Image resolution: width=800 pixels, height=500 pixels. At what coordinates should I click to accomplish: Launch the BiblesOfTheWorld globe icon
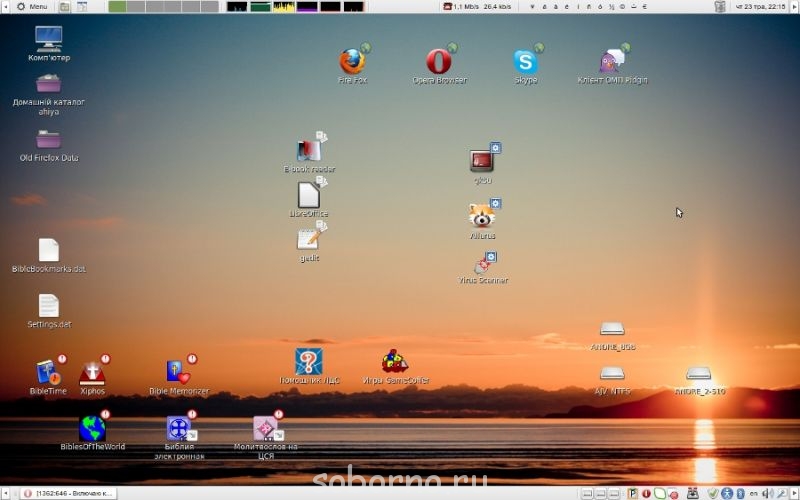(92, 429)
